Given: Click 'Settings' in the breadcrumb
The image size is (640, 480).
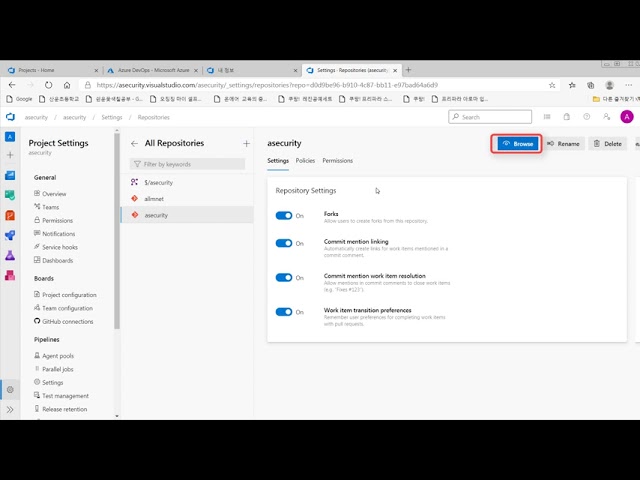Looking at the screenshot, I should [112, 117].
